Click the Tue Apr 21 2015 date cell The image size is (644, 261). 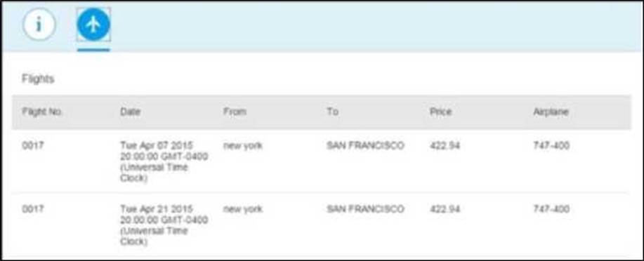coord(164,225)
